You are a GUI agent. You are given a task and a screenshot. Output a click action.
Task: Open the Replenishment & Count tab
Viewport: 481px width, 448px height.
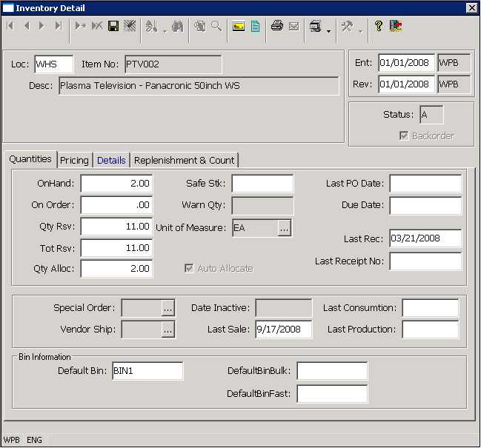(x=185, y=160)
